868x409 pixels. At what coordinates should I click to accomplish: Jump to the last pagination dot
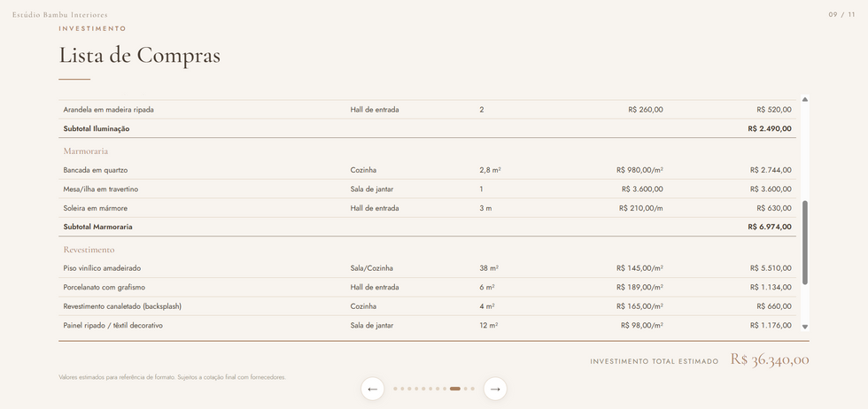click(x=472, y=389)
